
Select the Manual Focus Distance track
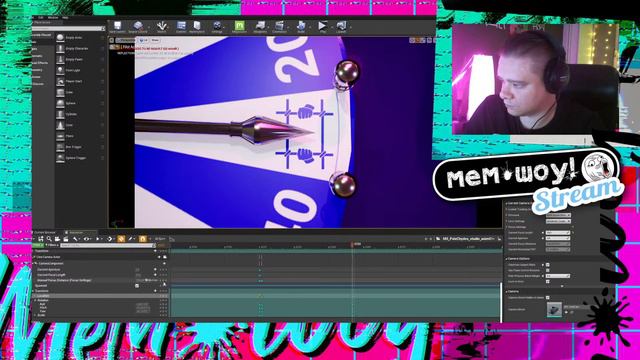click(64, 280)
